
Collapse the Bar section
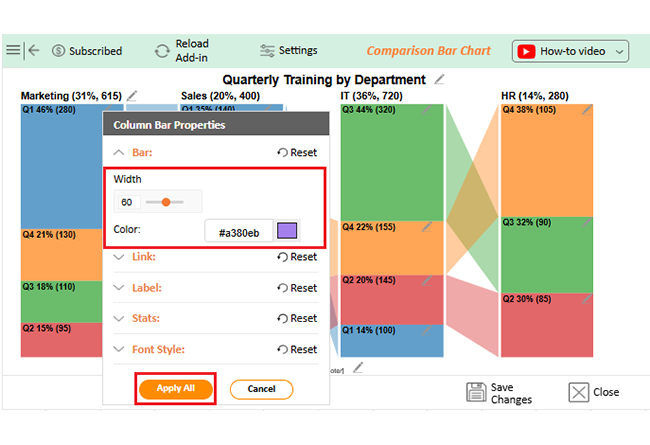(x=120, y=153)
